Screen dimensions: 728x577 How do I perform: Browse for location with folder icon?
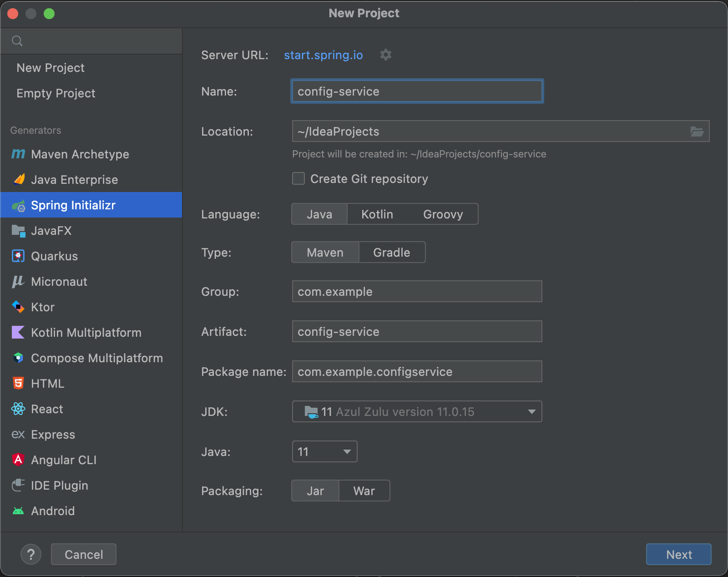click(697, 132)
